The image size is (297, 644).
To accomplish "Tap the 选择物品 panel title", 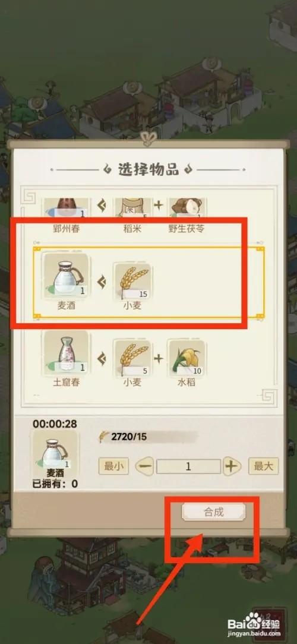I will click(148, 169).
